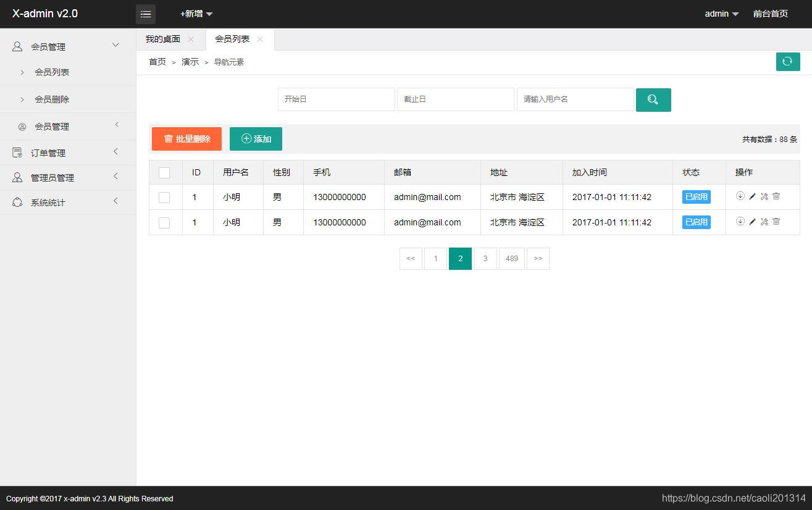
Task: Close the 我的桌面 tab with its X
Action: coord(191,39)
